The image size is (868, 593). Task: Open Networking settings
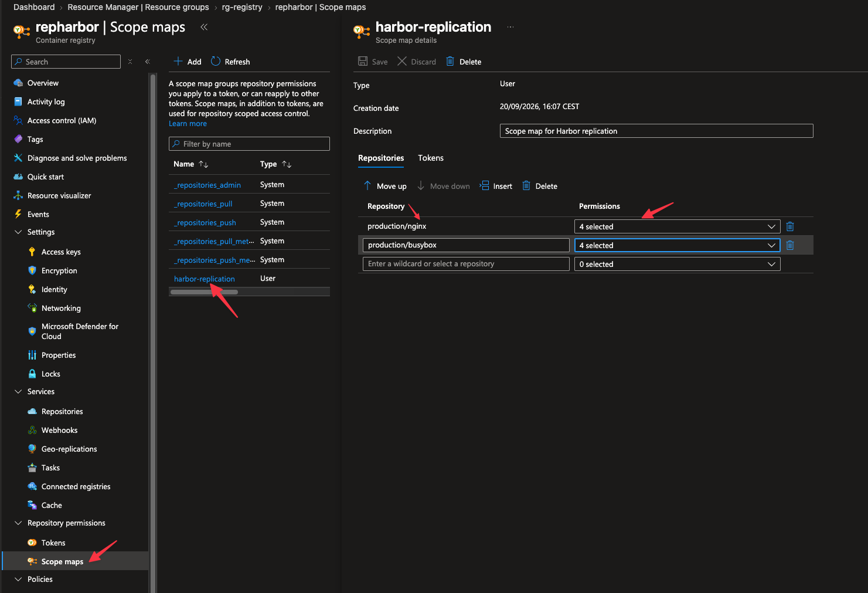(61, 308)
